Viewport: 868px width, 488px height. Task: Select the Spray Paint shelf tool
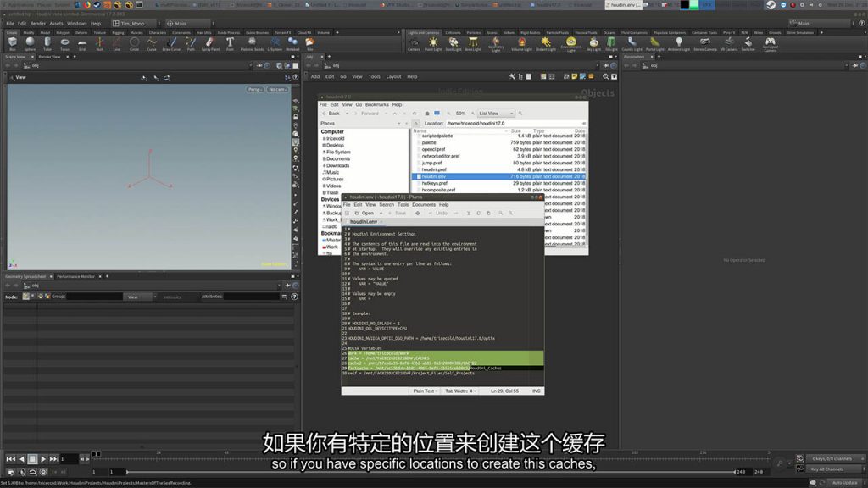pyautogui.click(x=210, y=43)
